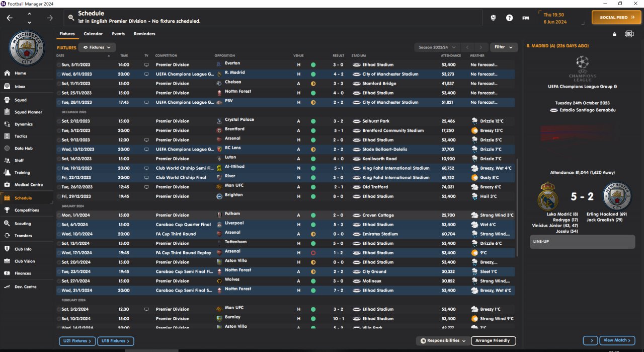Open the Home sidebar icon
This screenshot has height=352, width=644.
7,73
